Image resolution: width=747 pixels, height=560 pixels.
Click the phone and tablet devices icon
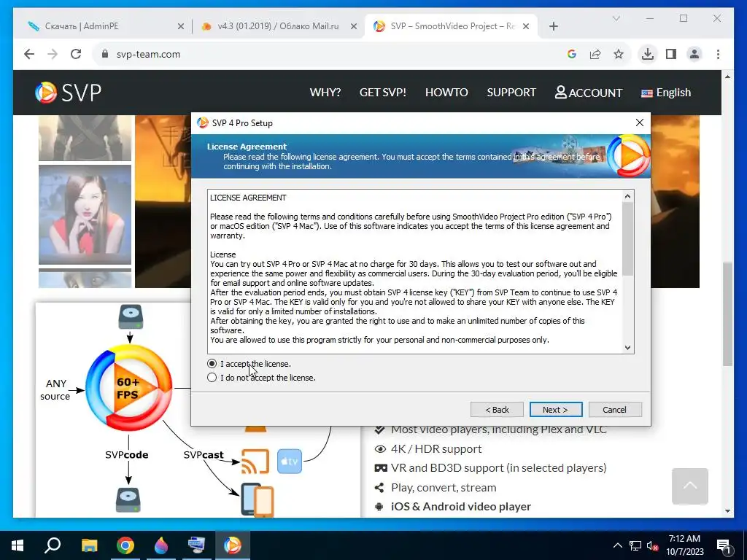[x=258, y=500]
